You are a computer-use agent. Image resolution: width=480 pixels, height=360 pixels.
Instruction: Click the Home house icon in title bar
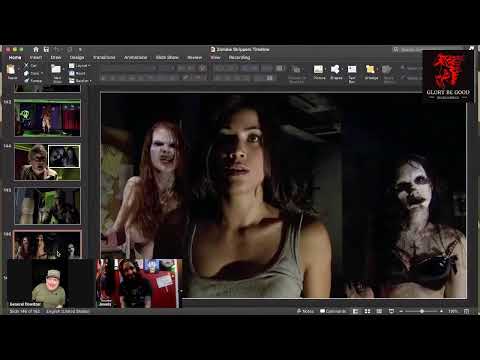(36, 50)
